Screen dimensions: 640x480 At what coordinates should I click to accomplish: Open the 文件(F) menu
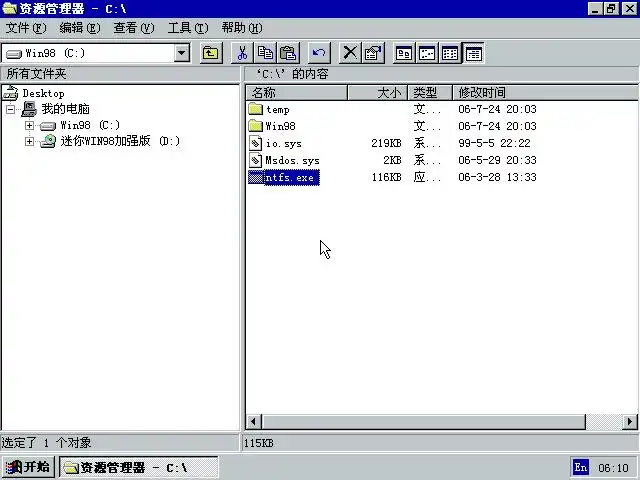click(x=26, y=28)
